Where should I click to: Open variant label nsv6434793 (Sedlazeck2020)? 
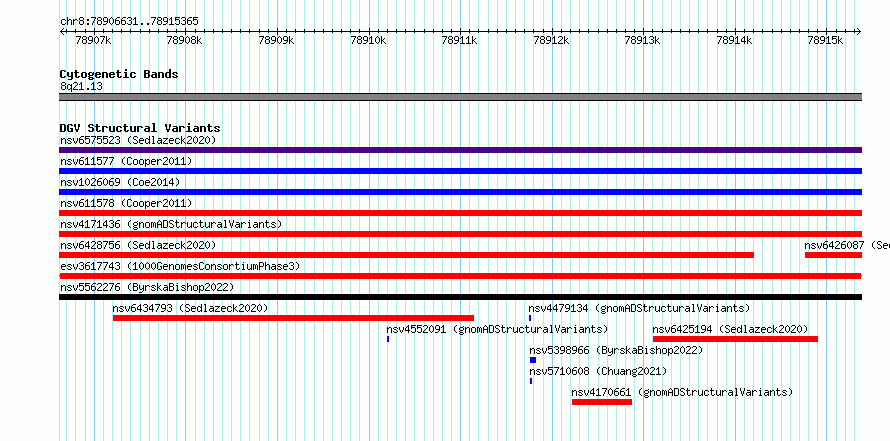(x=190, y=308)
